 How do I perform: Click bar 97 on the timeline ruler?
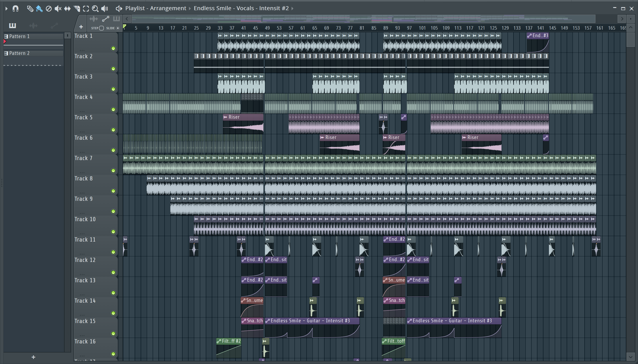409,28
